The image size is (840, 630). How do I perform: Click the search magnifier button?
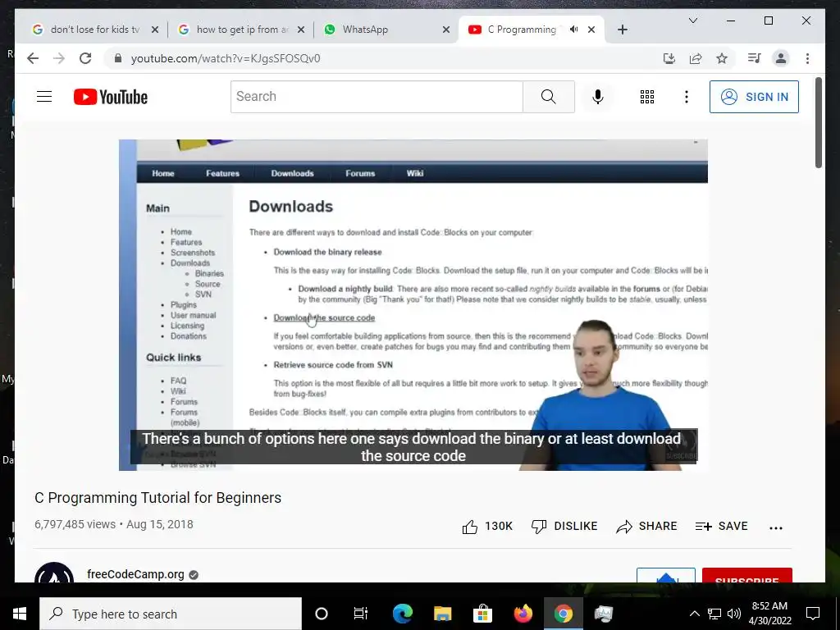click(549, 97)
